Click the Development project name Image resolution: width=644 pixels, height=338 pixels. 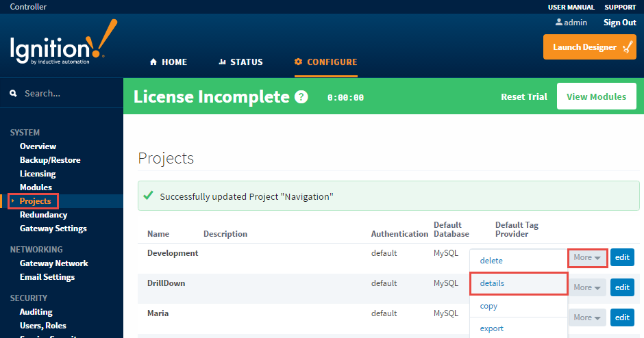173,253
